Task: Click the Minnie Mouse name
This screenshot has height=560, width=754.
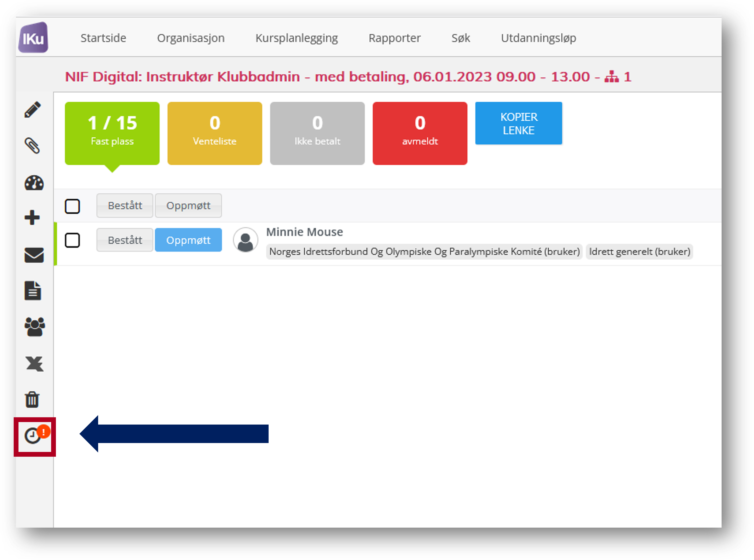Action: [305, 232]
